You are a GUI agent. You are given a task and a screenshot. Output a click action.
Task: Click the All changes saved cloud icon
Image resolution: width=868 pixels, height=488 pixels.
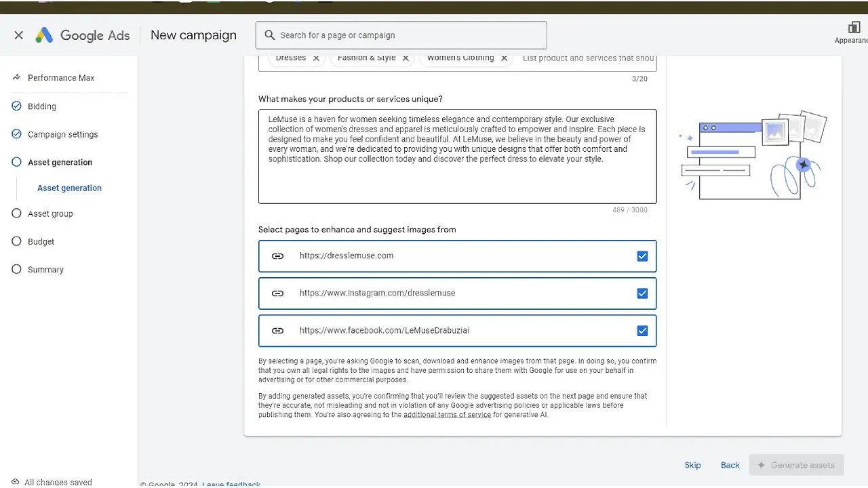click(15, 482)
